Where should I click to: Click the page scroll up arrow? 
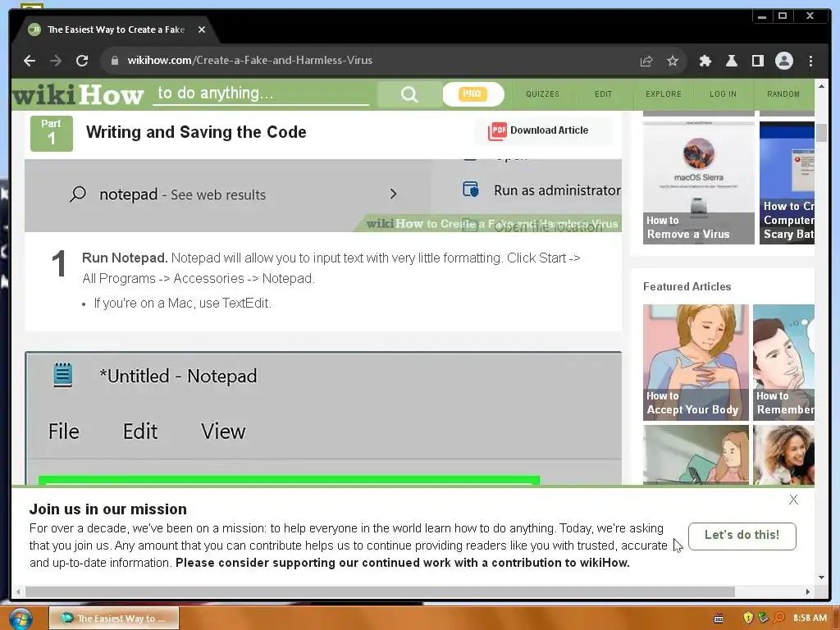point(821,86)
